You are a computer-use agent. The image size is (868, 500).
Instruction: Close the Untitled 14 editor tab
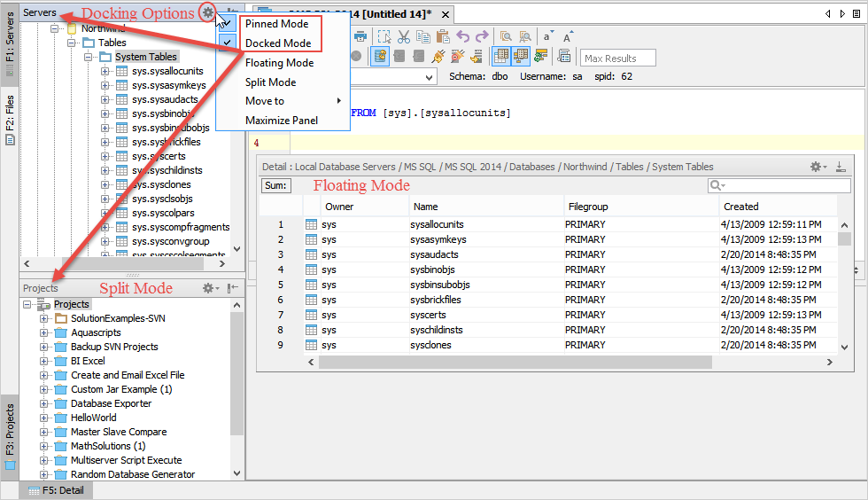click(445, 14)
